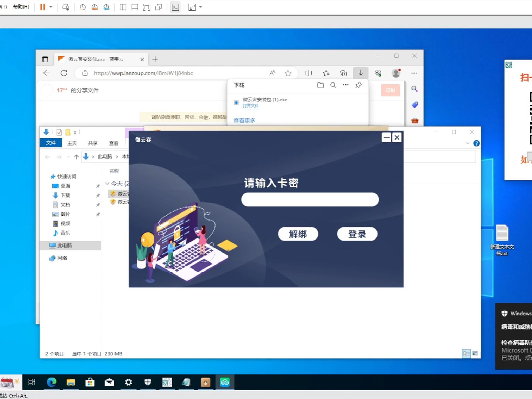Open snapshot manager via blue clock icon
The image size is (532, 399).
(x=106, y=7)
